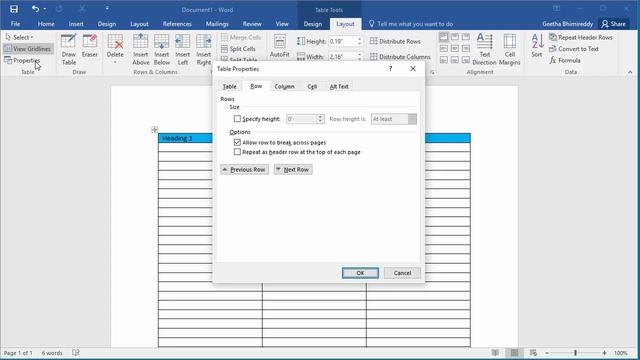
Task: Click the Tell me what you want to do box
Action: tap(411, 24)
